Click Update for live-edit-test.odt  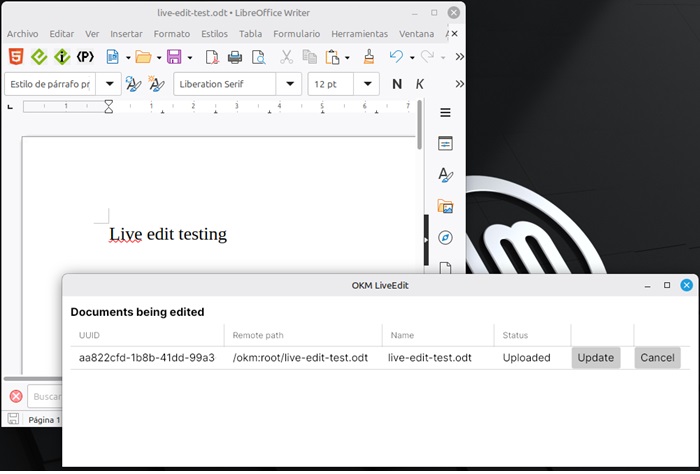pyautogui.click(x=596, y=358)
